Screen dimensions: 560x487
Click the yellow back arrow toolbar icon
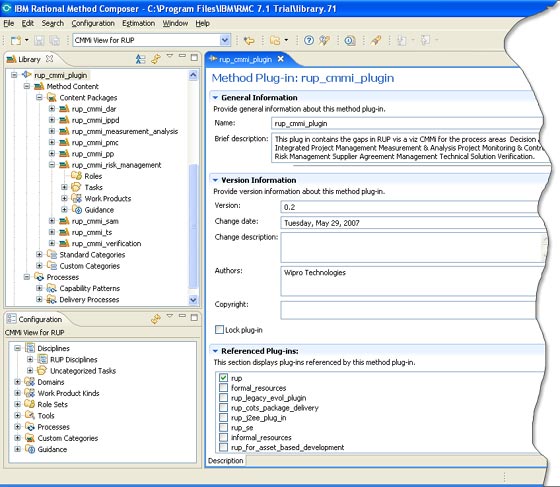click(x=249, y=40)
